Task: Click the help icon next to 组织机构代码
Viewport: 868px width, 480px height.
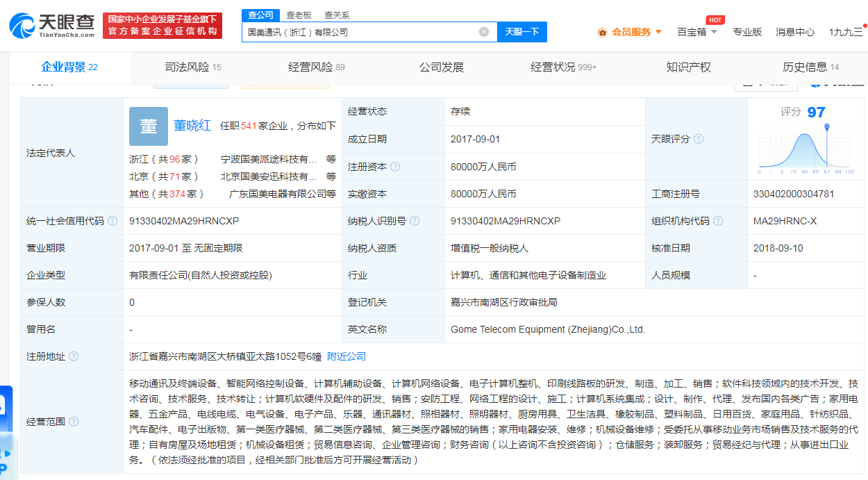Action: coord(718,221)
